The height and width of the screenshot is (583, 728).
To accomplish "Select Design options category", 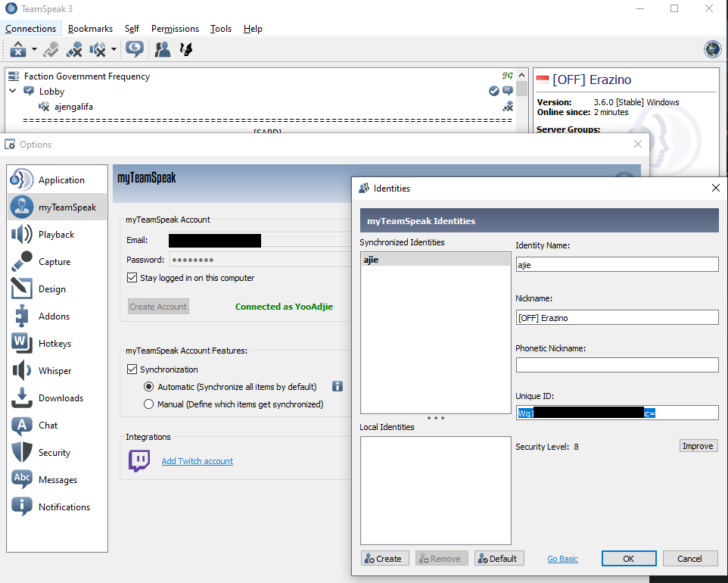I will pyautogui.click(x=57, y=289).
